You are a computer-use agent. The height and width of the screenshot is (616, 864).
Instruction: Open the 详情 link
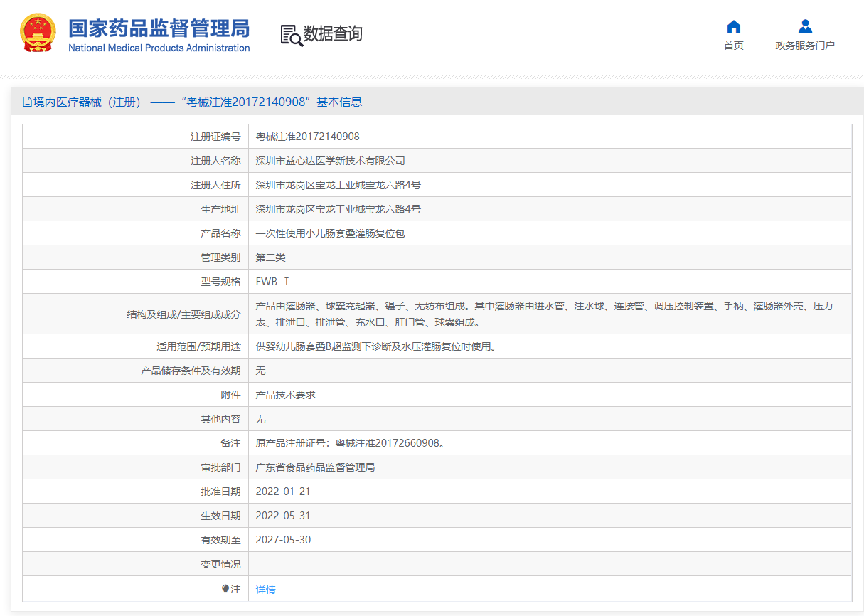265,590
